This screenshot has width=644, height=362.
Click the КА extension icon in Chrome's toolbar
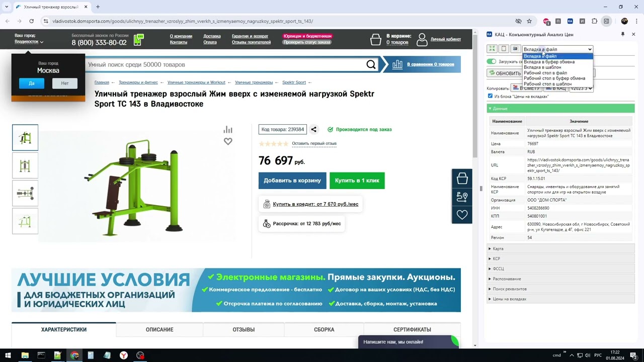pos(570,21)
